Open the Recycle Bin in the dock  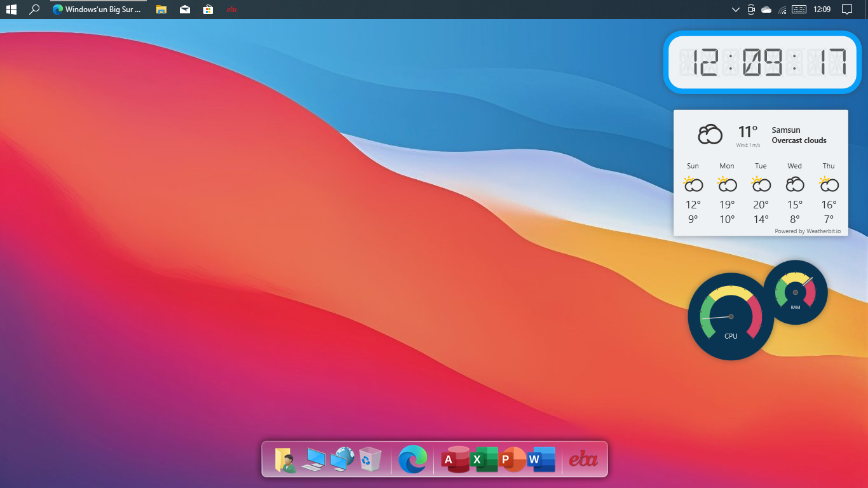(x=370, y=459)
